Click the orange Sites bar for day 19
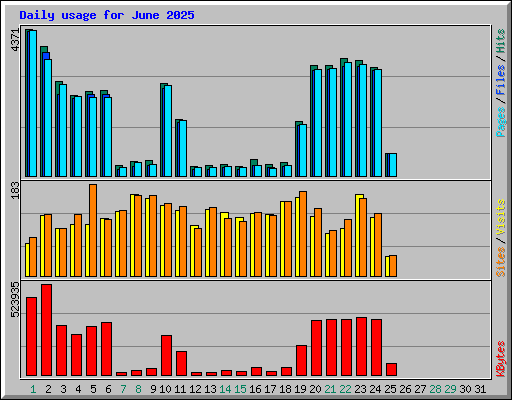The width and height of the screenshot is (512, 400). [x=303, y=234]
